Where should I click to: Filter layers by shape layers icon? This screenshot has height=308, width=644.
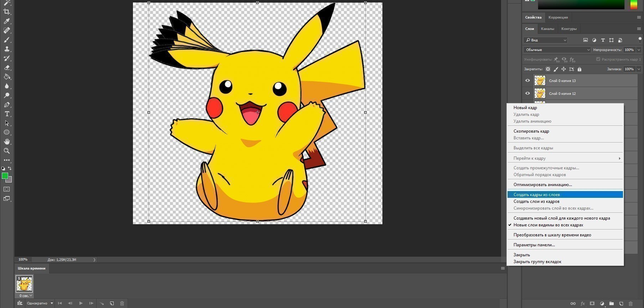pos(611,40)
